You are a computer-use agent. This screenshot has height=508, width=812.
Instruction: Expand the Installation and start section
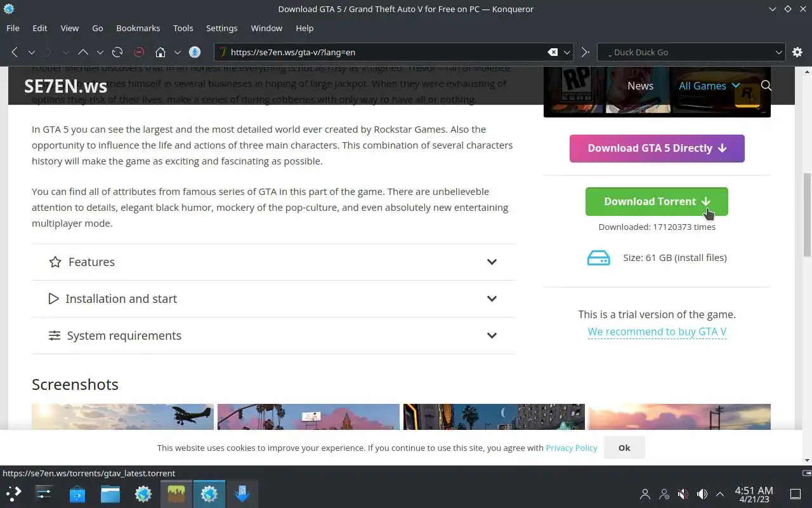coord(273,298)
